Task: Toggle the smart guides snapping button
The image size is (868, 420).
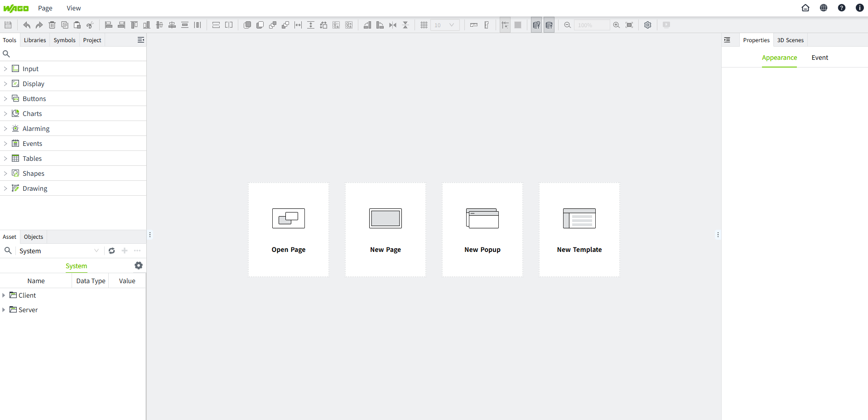Action: pos(505,25)
